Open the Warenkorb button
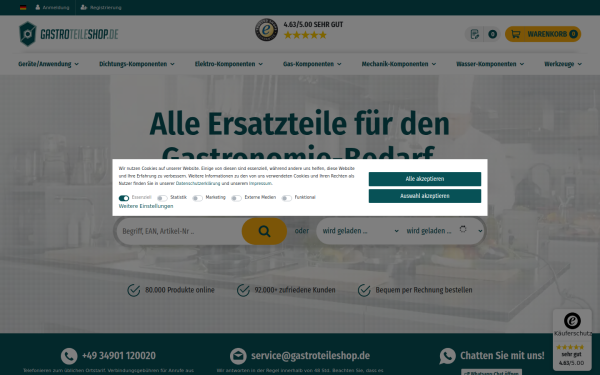The image size is (600, 375). [543, 34]
